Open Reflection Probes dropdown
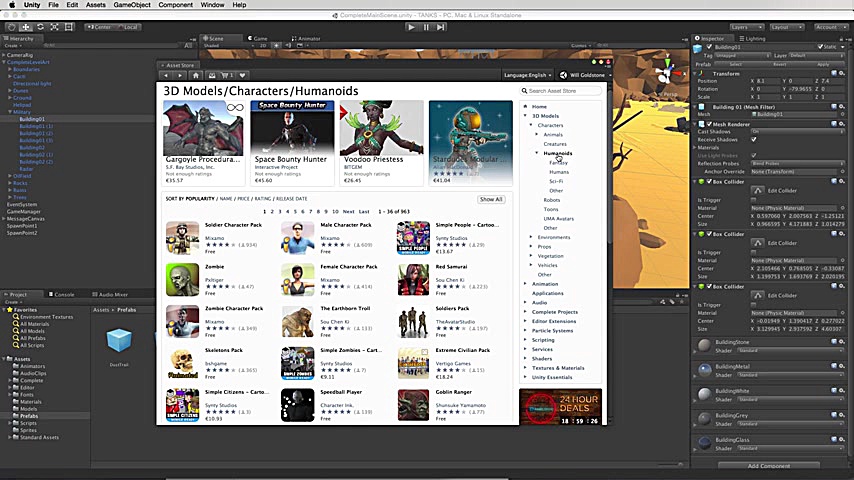Image resolution: width=854 pixels, height=480 pixels. tap(797, 163)
